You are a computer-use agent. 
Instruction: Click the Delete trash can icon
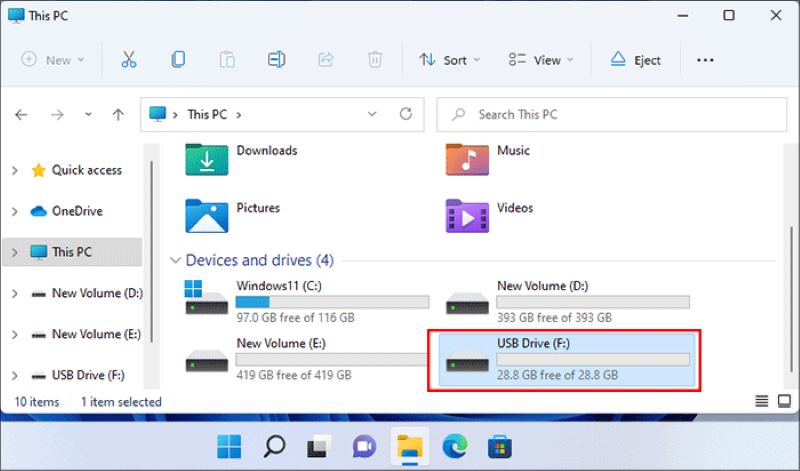374,60
